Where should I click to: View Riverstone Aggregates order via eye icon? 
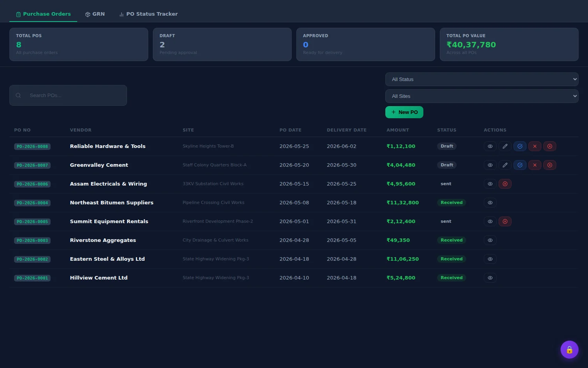[490, 240]
